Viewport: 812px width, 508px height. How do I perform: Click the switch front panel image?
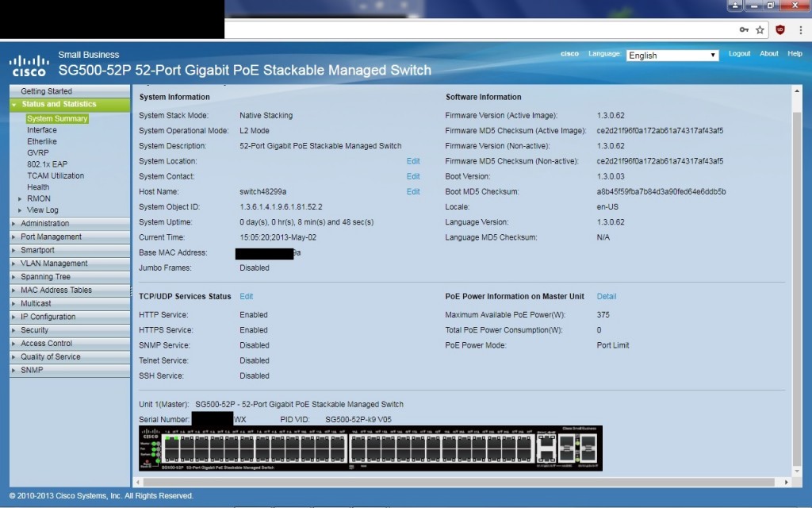[x=370, y=448]
